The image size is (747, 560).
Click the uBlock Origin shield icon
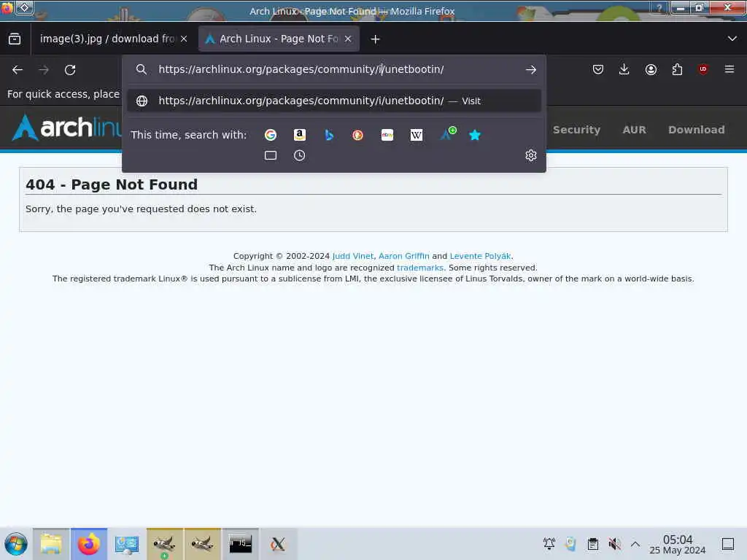703,69
